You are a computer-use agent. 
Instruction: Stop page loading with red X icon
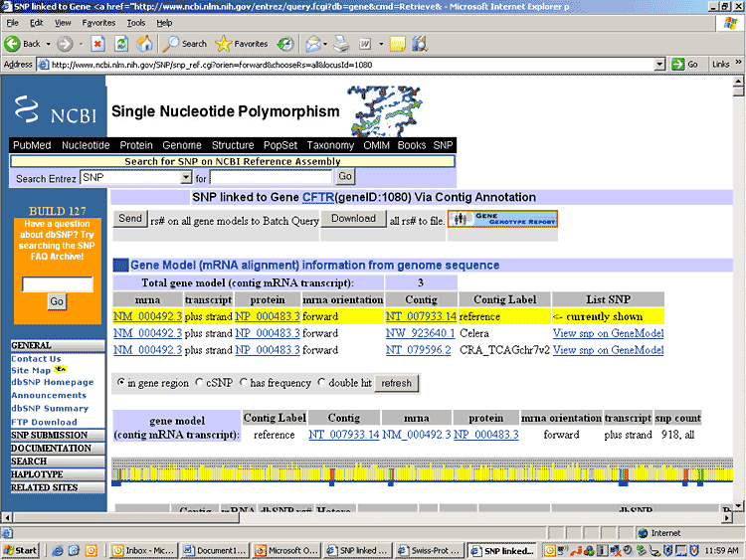point(98,44)
